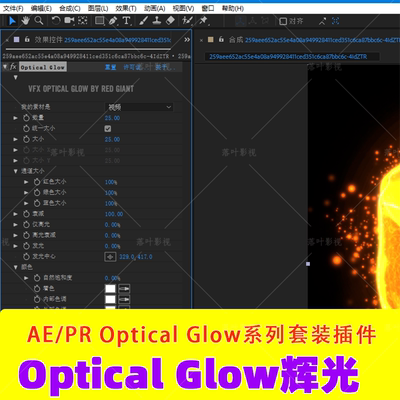Screen dimensions: 400x400
Task: Click the blue snap-to-bounds icon after 对齐
Action: [x=336, y=21]
